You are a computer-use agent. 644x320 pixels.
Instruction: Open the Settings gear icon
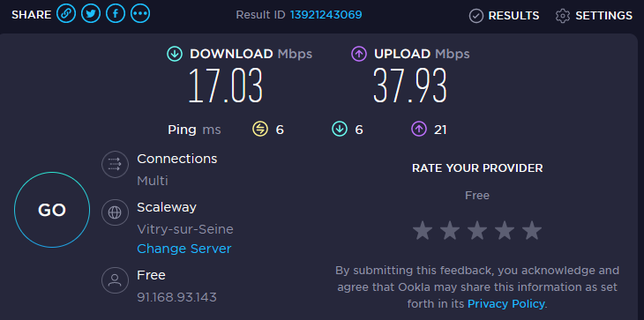tap(563, 16)
